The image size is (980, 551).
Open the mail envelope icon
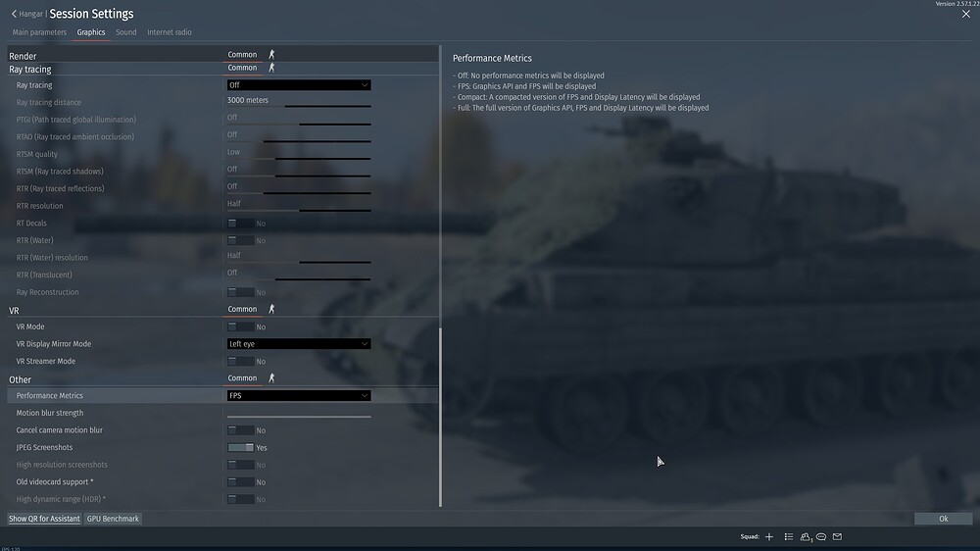pyautogui.click(x=838, y=536)
